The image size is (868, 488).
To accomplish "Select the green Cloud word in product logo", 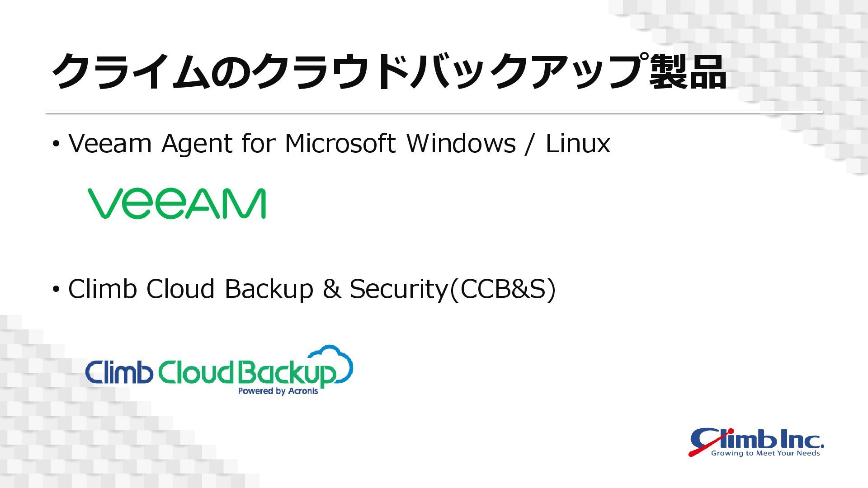I will tap(196, 372).
